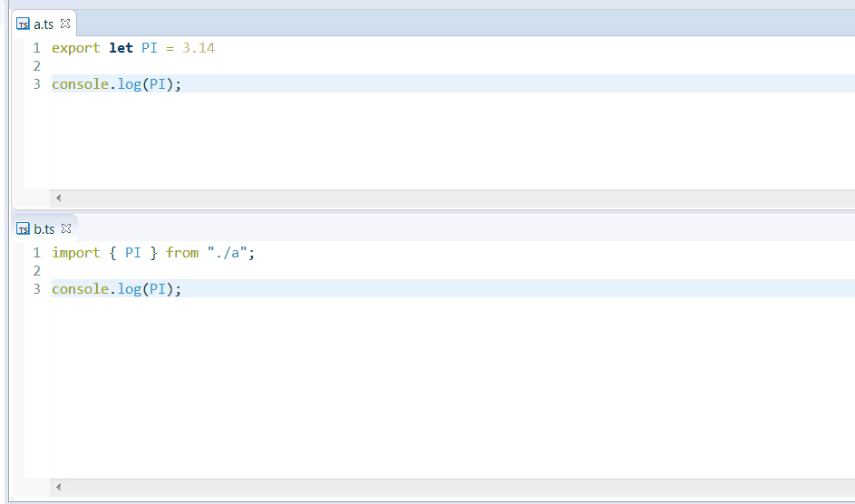Click line number 2 in b.ts gutter

coord(36,271)
